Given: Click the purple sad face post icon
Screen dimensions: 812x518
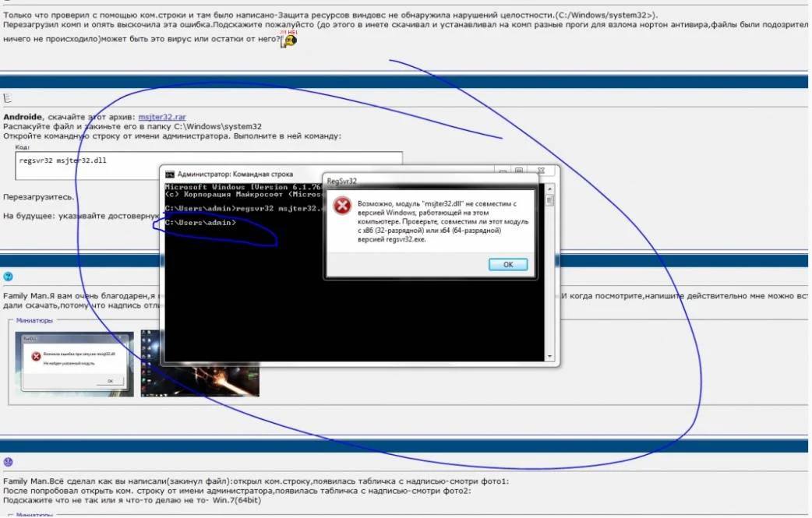Looking at the screenshot, I should tap(8, 462).
